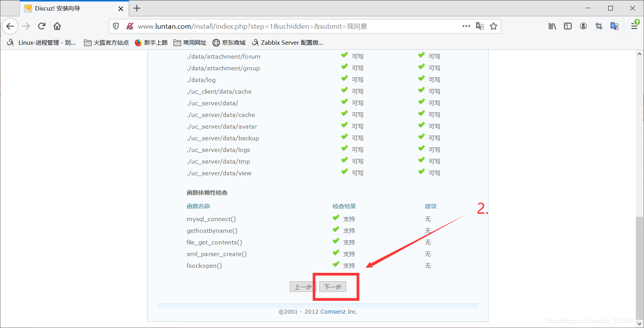Image resolution: width=644 pixels, height=328 pixels.
Task: Select ./uc_server/data/cache path text
Action: tap(221, 115)
